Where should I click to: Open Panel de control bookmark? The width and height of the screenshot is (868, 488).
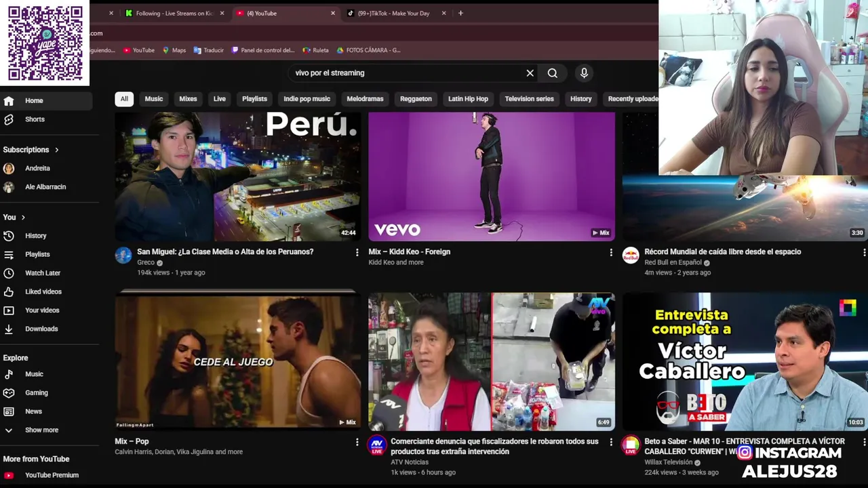point(263,50)
